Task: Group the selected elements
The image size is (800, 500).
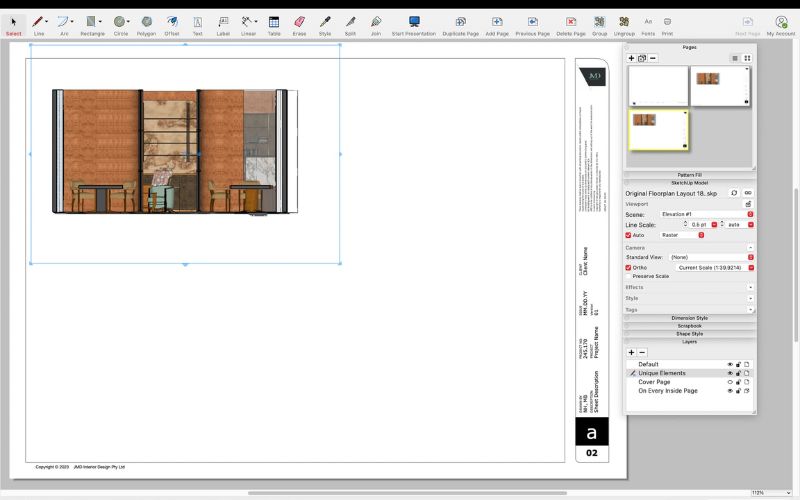Action: 599,25
